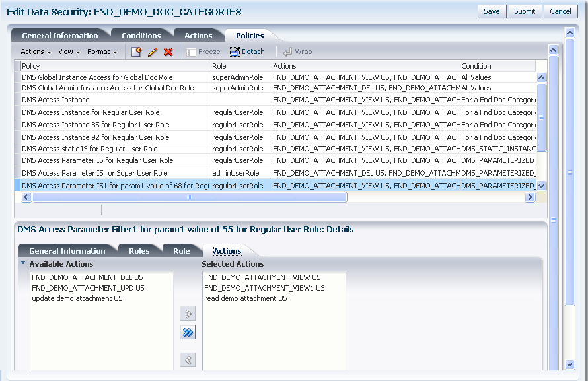
Task: Click the Cancel button
Action: [x=561, y=11]
